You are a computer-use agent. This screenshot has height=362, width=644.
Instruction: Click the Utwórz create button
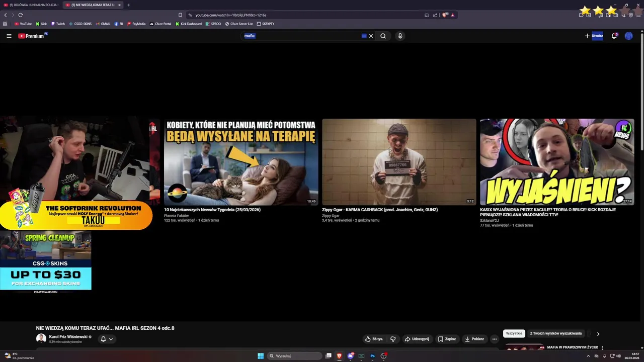[594, 36]
